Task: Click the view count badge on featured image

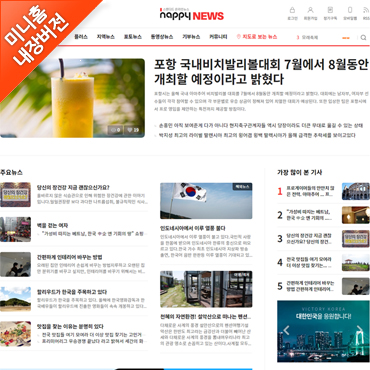Action: [115, 130]
